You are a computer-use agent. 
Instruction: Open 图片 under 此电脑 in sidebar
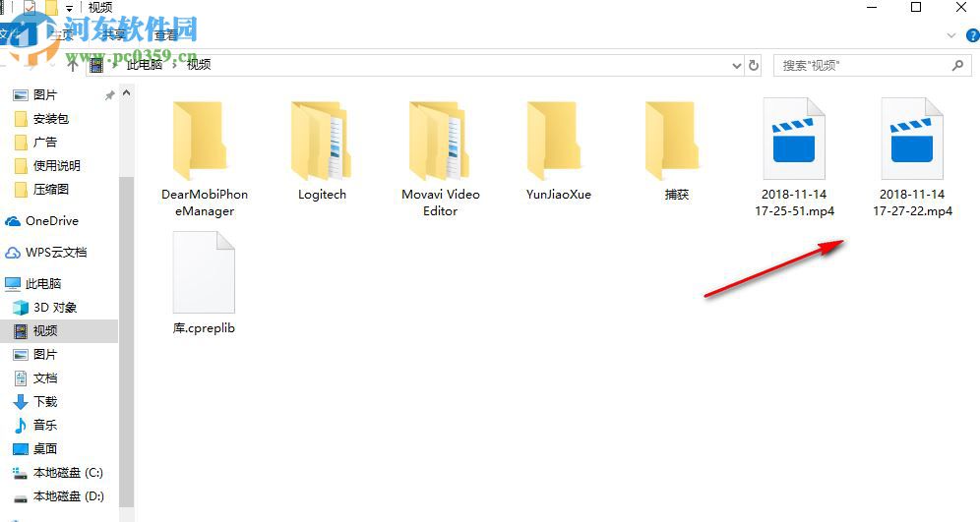(35, 355)
